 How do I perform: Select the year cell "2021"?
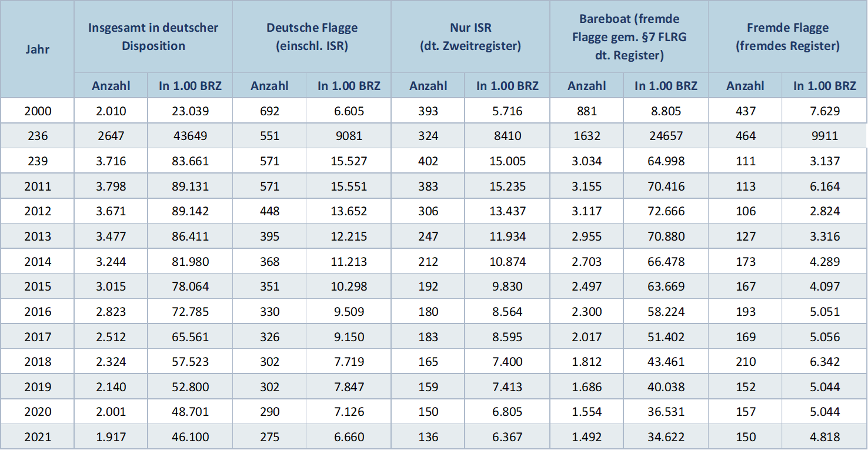coord(38,437)
